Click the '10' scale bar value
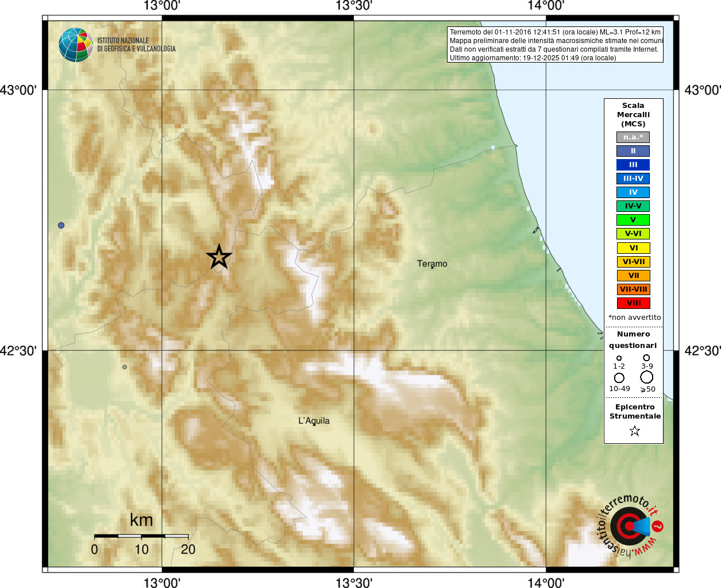The height and width of the screenshot is (588, 721). coord(141,549)
